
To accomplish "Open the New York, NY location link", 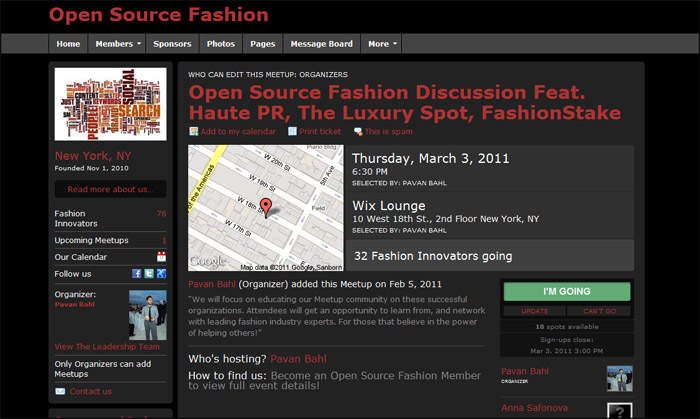I will click(x=93, y=156).
